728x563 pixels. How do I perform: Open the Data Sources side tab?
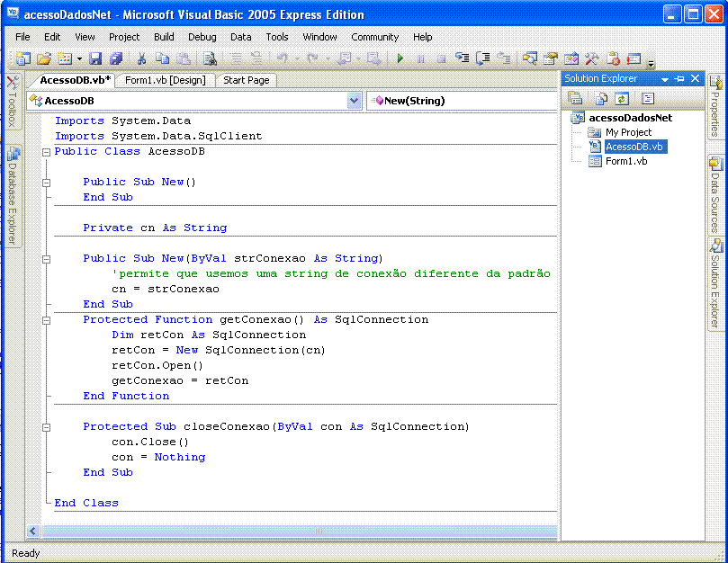click(715, 195)
